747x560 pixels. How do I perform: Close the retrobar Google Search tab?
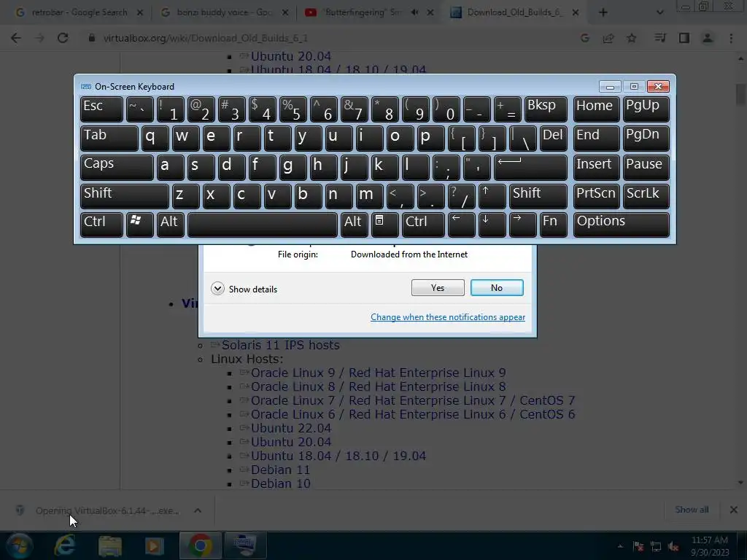(140, 12)
